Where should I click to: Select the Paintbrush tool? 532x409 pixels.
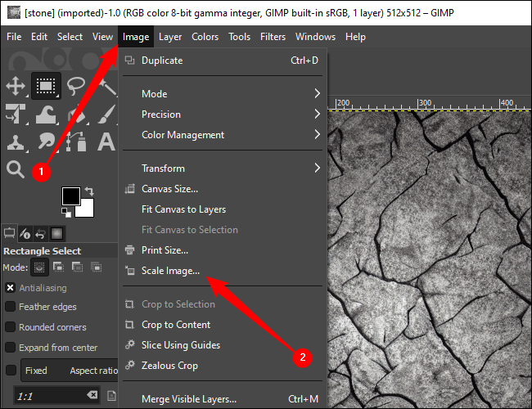click(x=108, y=114)
